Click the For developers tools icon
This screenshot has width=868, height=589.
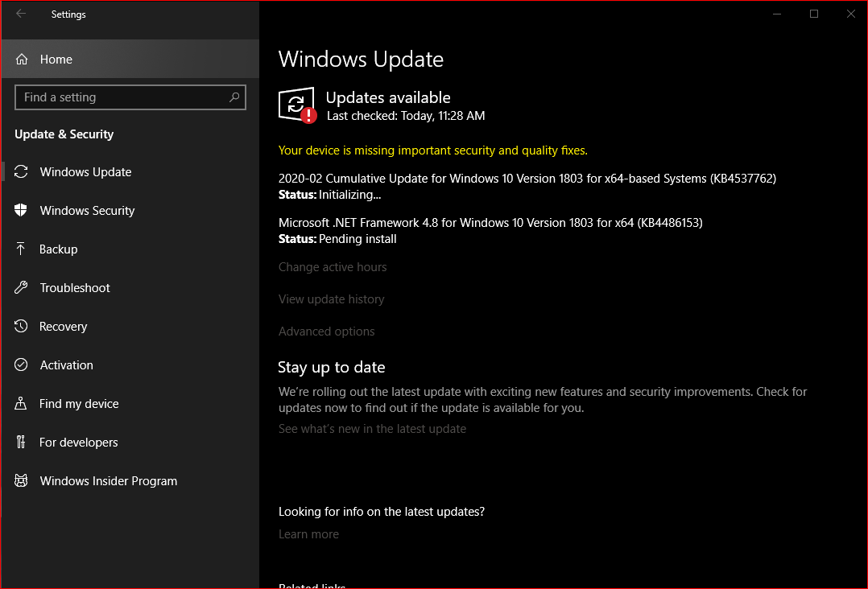[x=21, y=442]
